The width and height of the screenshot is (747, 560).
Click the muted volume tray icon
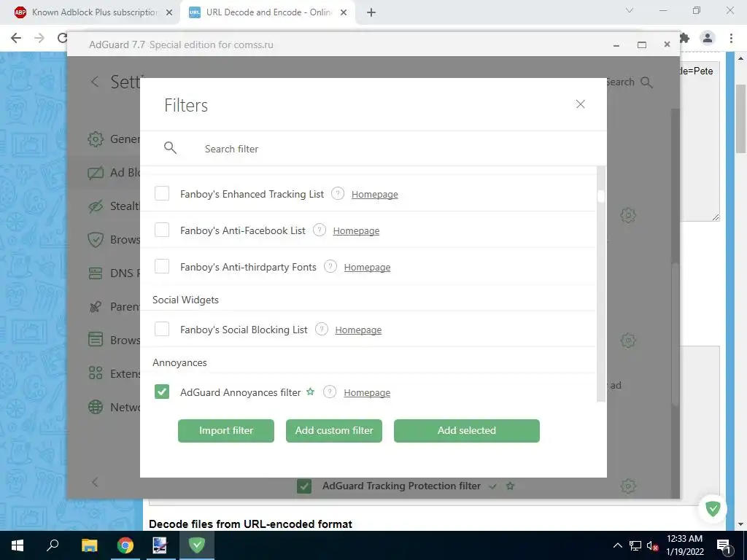tap(652, 545)
